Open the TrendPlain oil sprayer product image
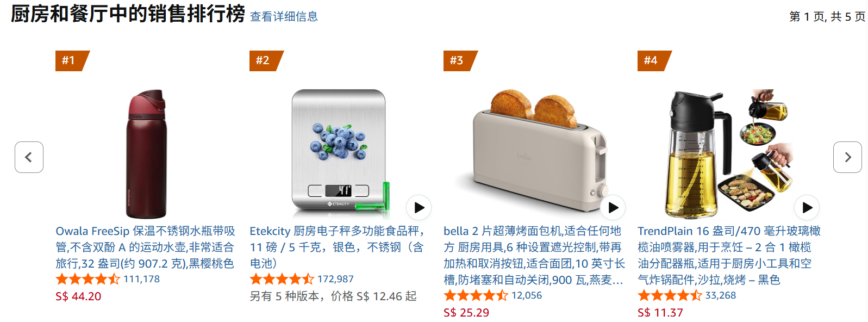The image size is (868, 322). 727,154
